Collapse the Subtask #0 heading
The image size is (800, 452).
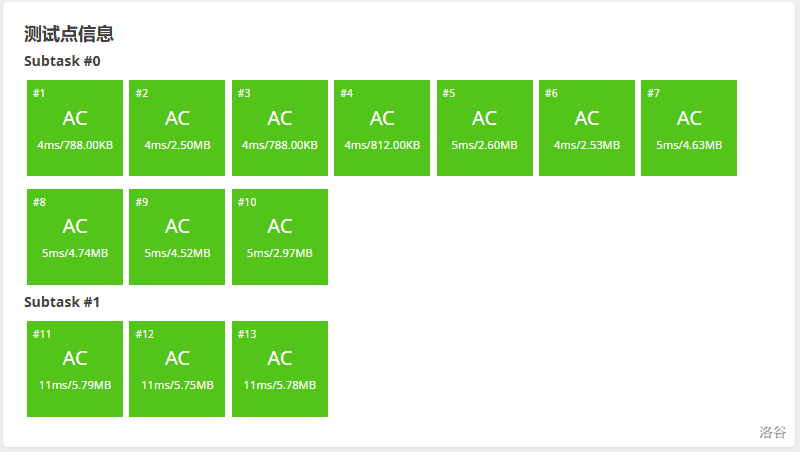(62, 61)
